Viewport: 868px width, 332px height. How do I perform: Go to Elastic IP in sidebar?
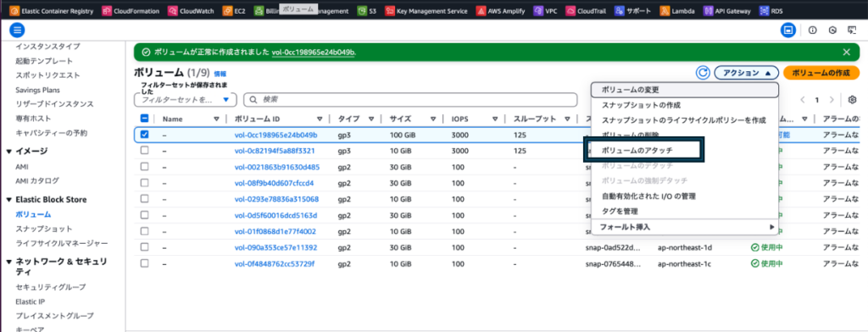[31, 302]
